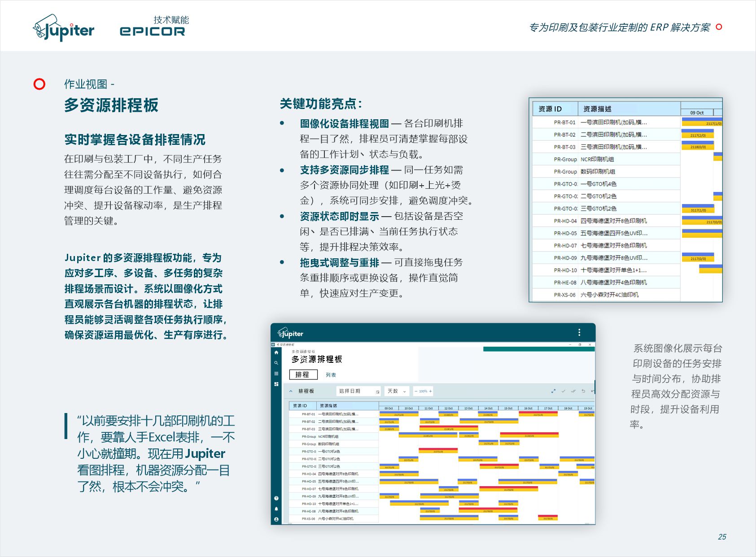The height and width of the screenshot is (557, 756).
Task: Select PR-BT-02 row in enlarged panel
Action: (607, 135)
